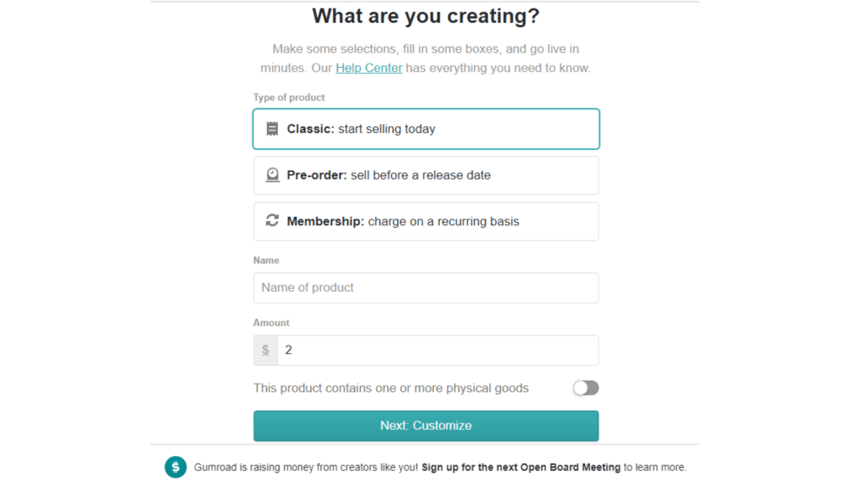868x488 pixels.
Task: Click 'This product contains physical goods' text
Action: point(391,388)
